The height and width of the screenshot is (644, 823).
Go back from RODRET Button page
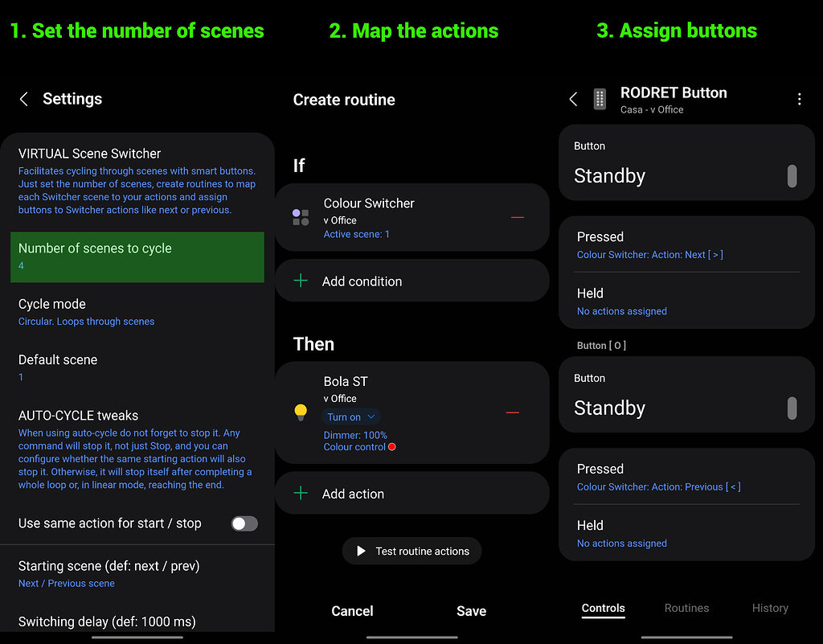click(x=573, y=99)
